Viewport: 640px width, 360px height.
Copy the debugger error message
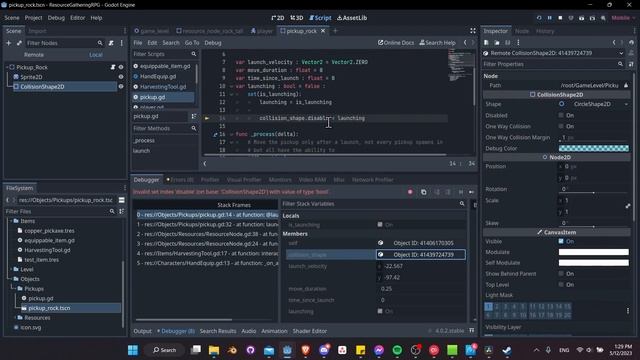click(x=424, y=192)
